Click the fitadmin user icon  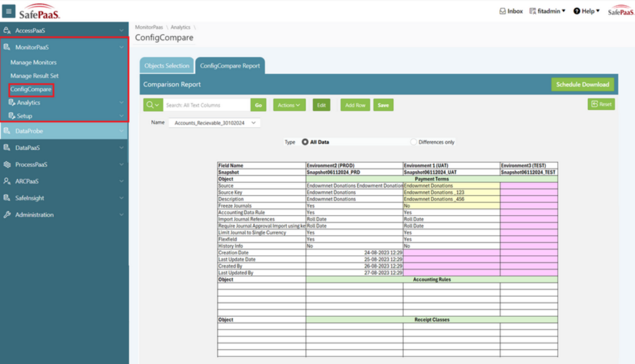(x=533, y=11)
